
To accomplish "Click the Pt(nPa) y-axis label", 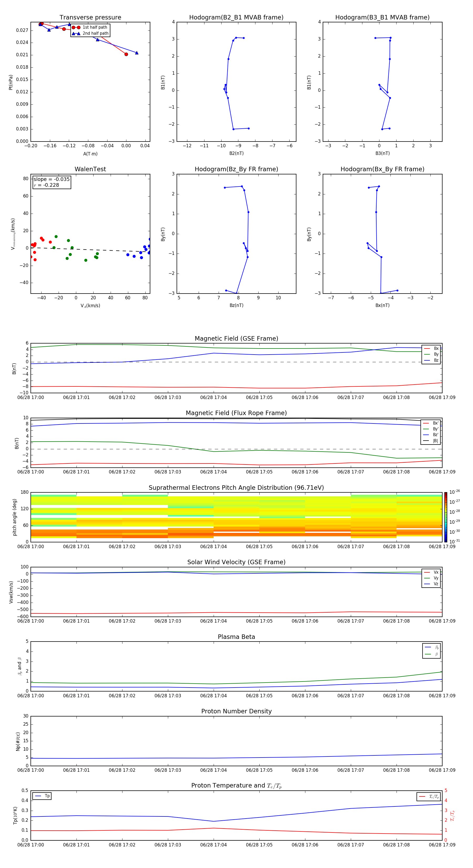I will tap(11, 82).
